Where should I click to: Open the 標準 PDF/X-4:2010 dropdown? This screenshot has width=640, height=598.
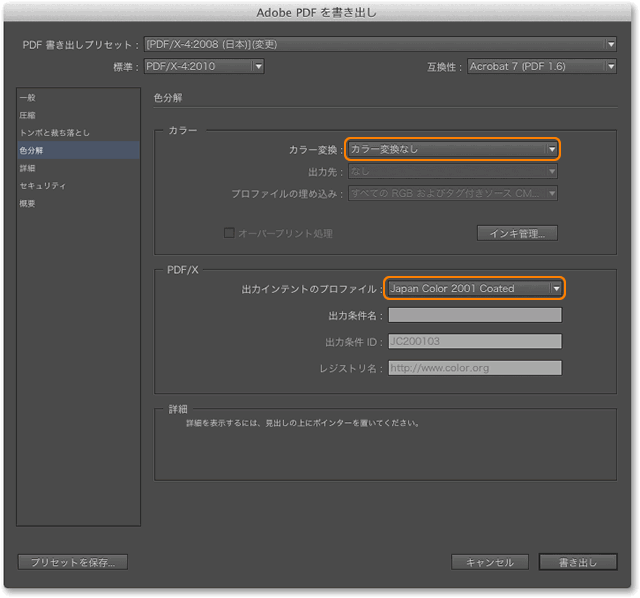click(204, 67)
